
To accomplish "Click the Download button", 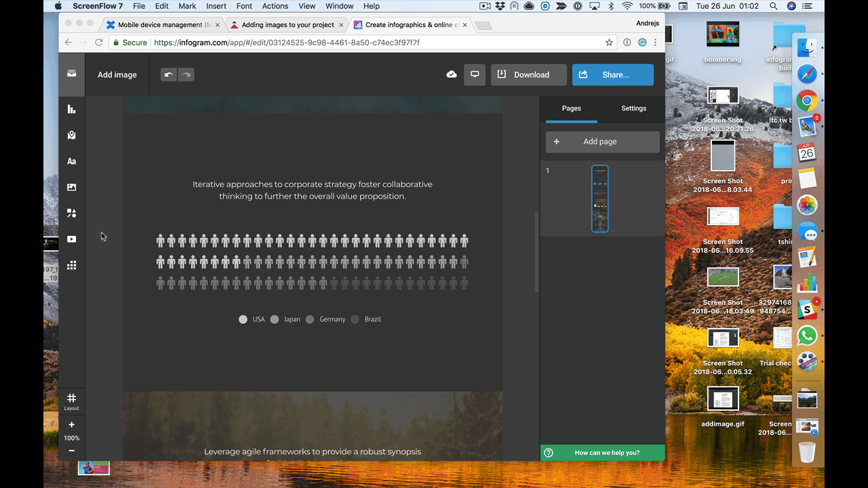I will (x=528, y=75).
